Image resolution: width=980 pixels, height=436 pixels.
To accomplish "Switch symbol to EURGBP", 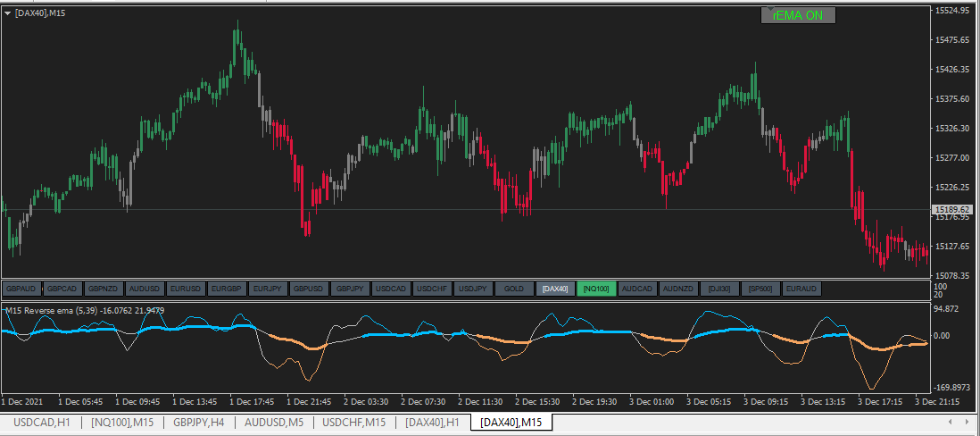I will click(x=226, y=289).
